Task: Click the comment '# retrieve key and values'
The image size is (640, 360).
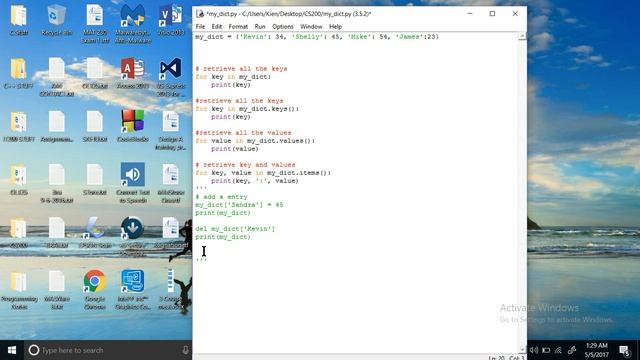Action: pyautogui.click(x=245, y=165)
